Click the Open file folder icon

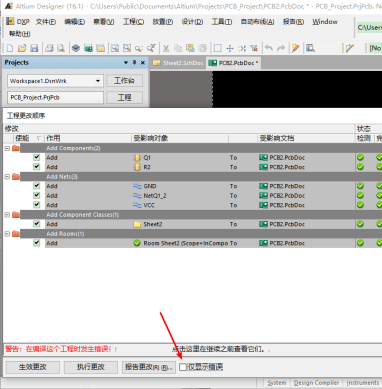tap(22, 48)
